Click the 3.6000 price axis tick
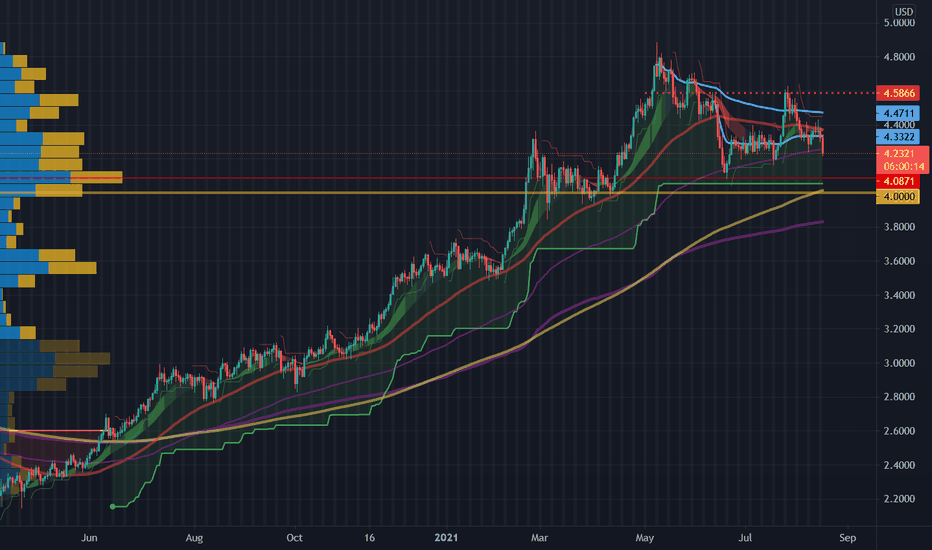Screen dimensions: 932x550 click(x=899, y=261)
